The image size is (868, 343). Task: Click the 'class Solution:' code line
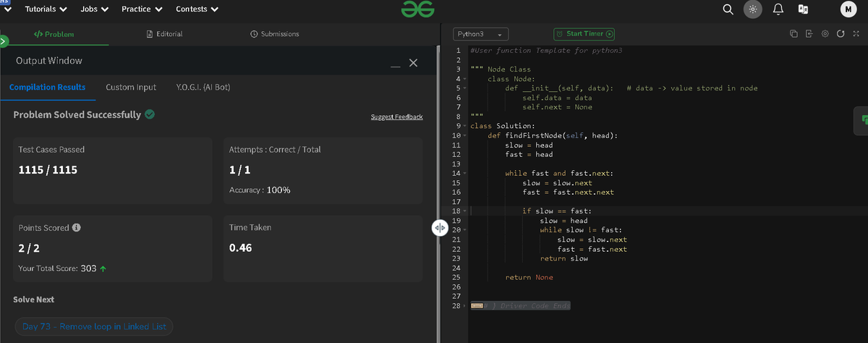pyautogui.click(x=502, y=126)
